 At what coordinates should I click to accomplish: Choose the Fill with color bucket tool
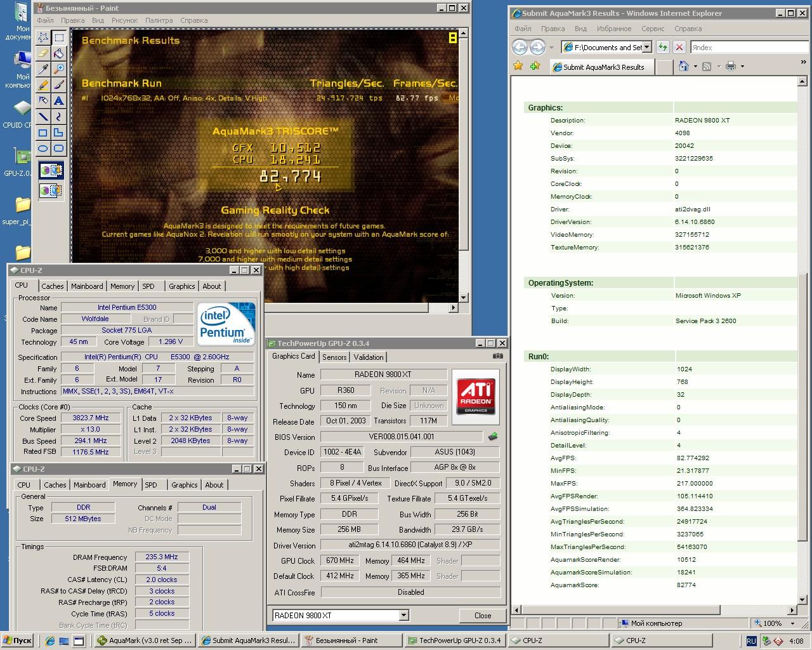(58, 53)
